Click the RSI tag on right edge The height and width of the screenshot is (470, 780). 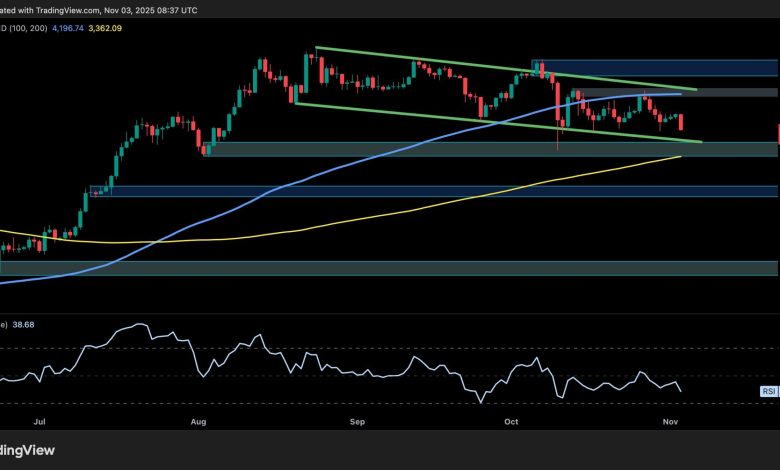(x=767, y=392)
